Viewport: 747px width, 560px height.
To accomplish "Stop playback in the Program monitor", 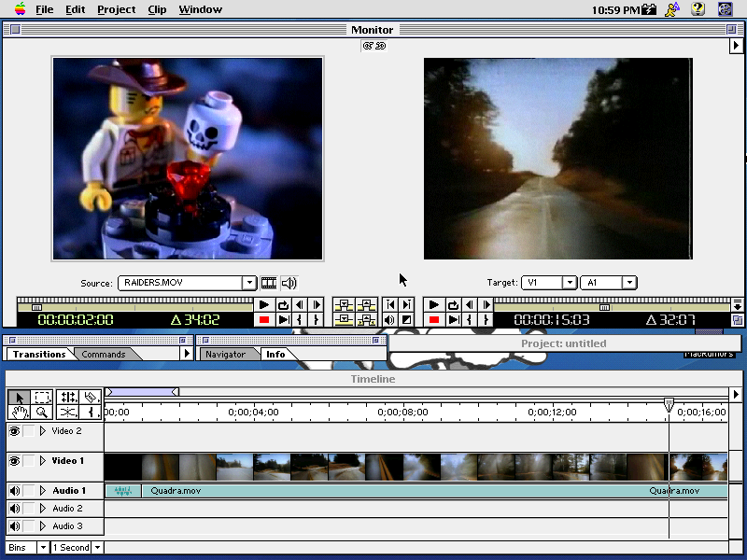I will 433,319.
